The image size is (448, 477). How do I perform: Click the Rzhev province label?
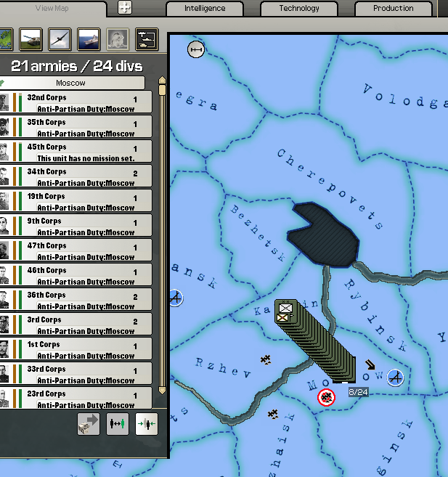point(223,368)
